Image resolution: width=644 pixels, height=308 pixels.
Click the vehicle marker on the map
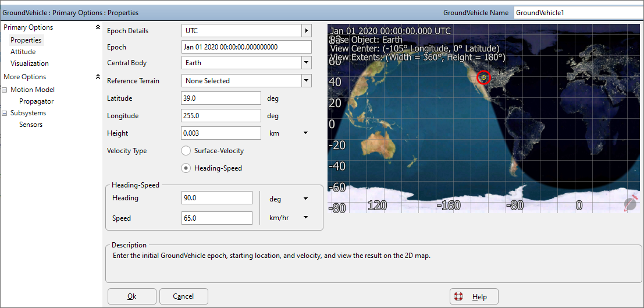(x=484, y=77)
